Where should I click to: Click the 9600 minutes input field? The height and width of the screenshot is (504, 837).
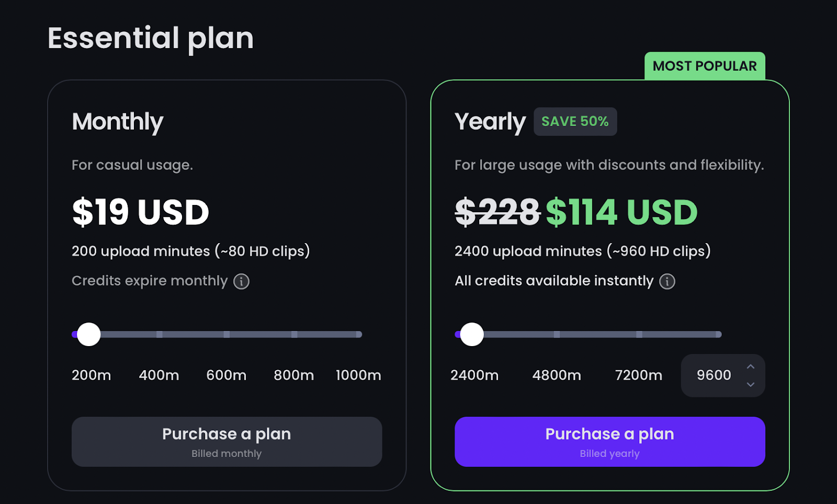click(723, 375)
